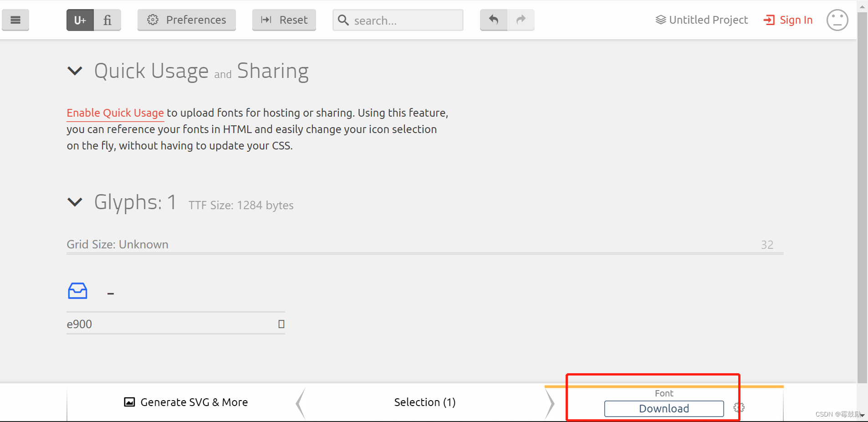The height and width of the screenshot is (422, 868).
Task: Click the redo arrow button
Action: click(x=521, y=20)
